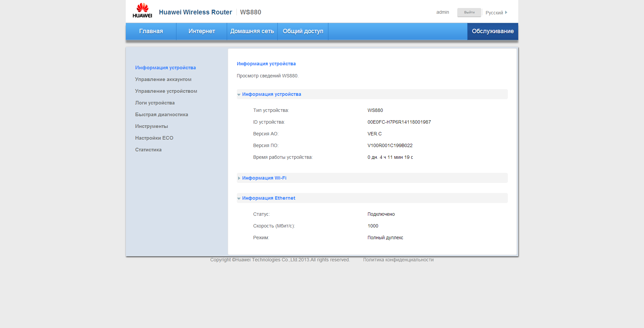Open Быстрая диагностика in the sidebar
The width and height of the screenshot is (644, 328).
(162, 115)
